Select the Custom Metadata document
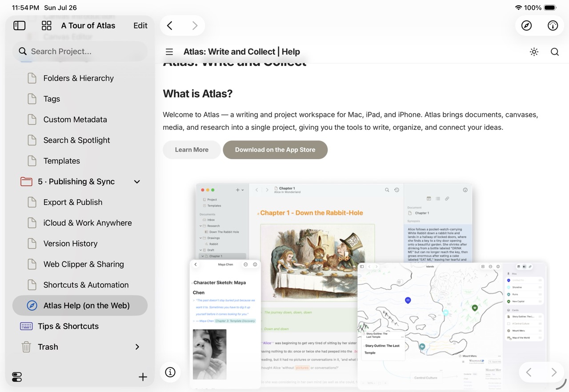Image resolution: width=569 pixels, height=392 pixels. coord(80,120)
